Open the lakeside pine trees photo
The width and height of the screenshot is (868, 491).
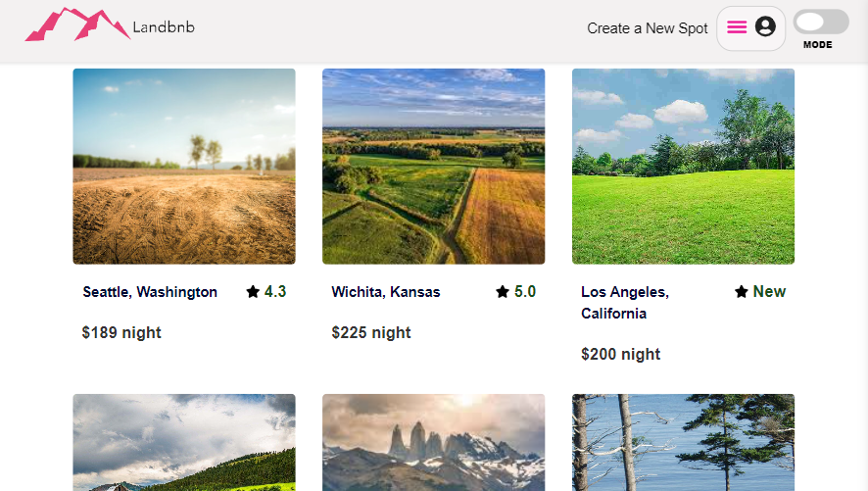(x=683, y=443)
